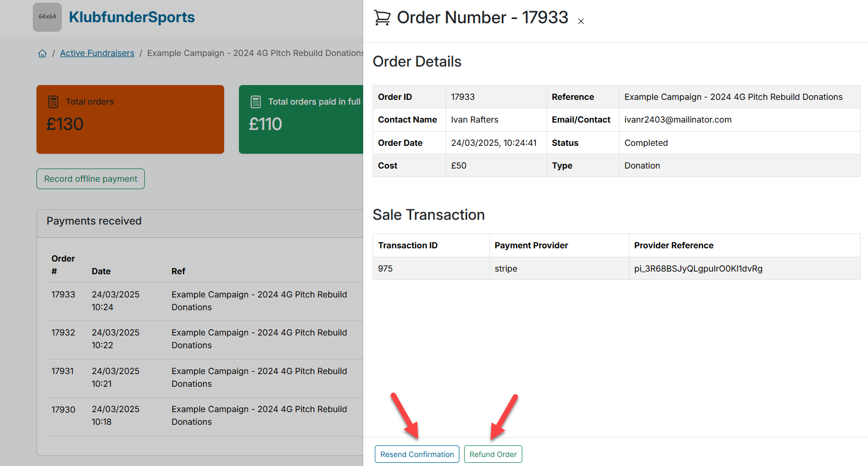
Task: Click the 64x64 logo placeholder image
Action: click(x=47, y=17)
